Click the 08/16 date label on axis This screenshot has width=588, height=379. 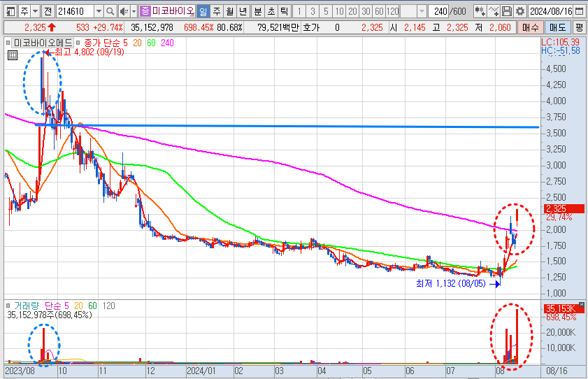pyautogui.click(x=557, y=371)
